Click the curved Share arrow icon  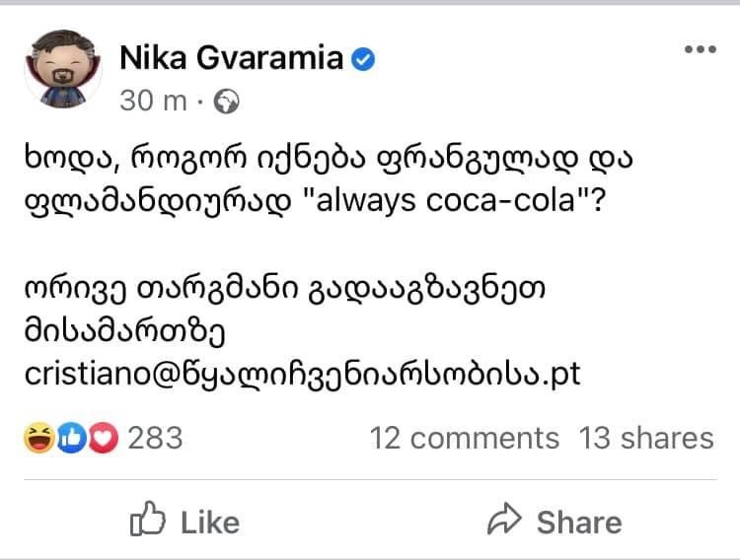click(x=504, y=520)
